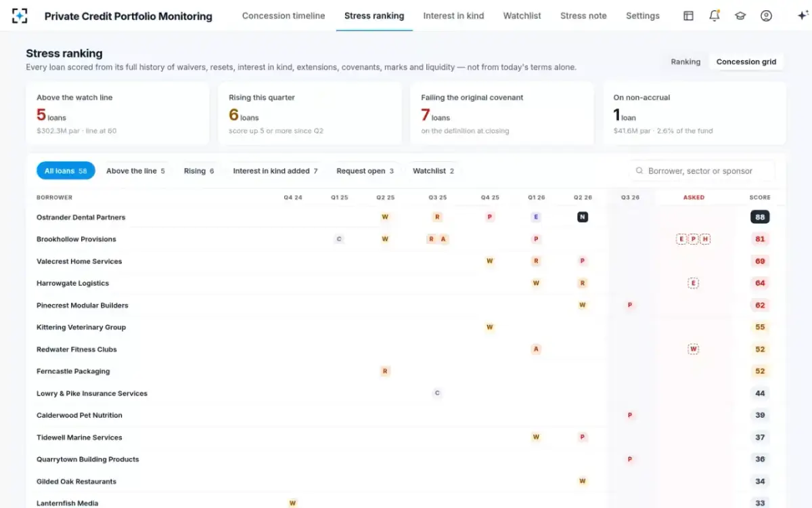Click Brookhollow's asked E marker
The image size is (812, 508).
tap(681, 239)
